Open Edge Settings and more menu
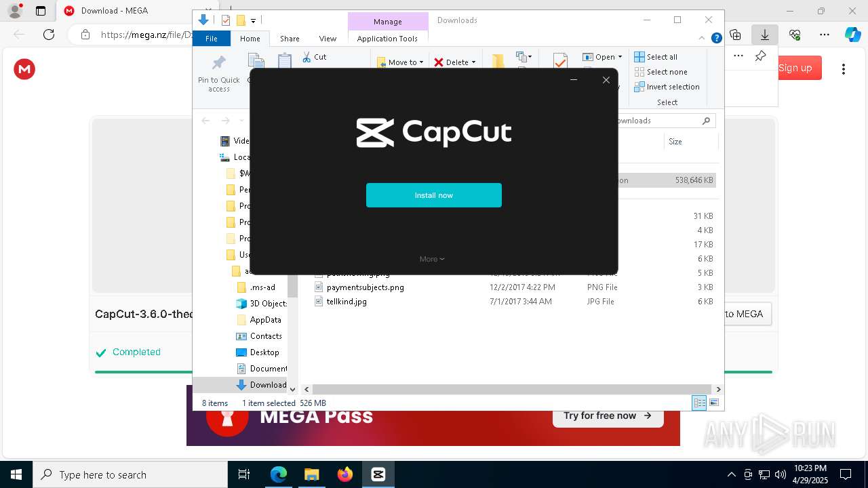 [x=825, y=35]
